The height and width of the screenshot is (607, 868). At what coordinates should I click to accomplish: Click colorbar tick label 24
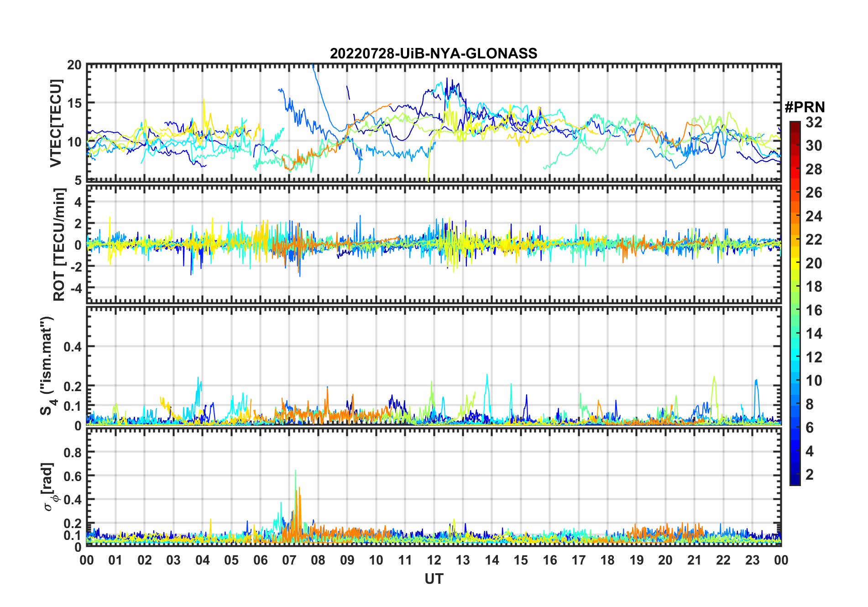tap(814, 216)
